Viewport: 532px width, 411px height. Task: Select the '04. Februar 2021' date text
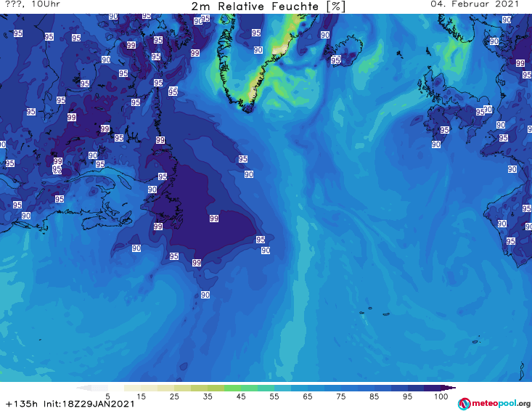pyautogui.click(x=475, y=4)
